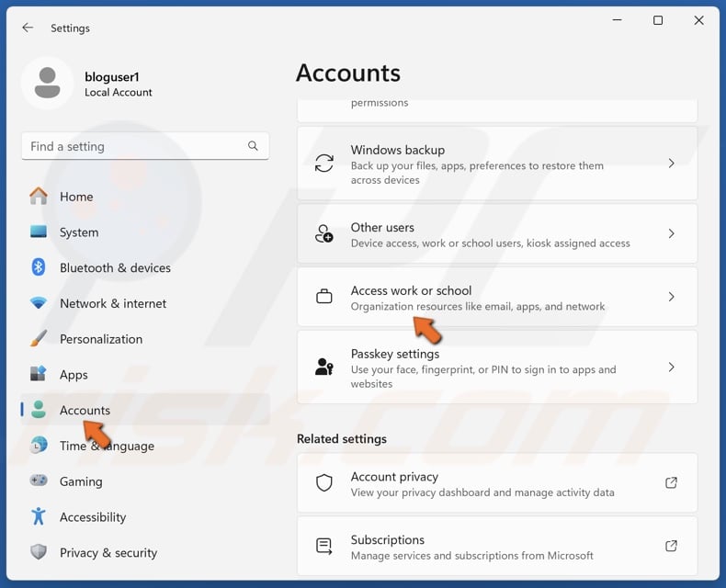Select Bluetooth & devices
Image resolution: width=726 pixels, height=588 pixels.
(145, 267)
